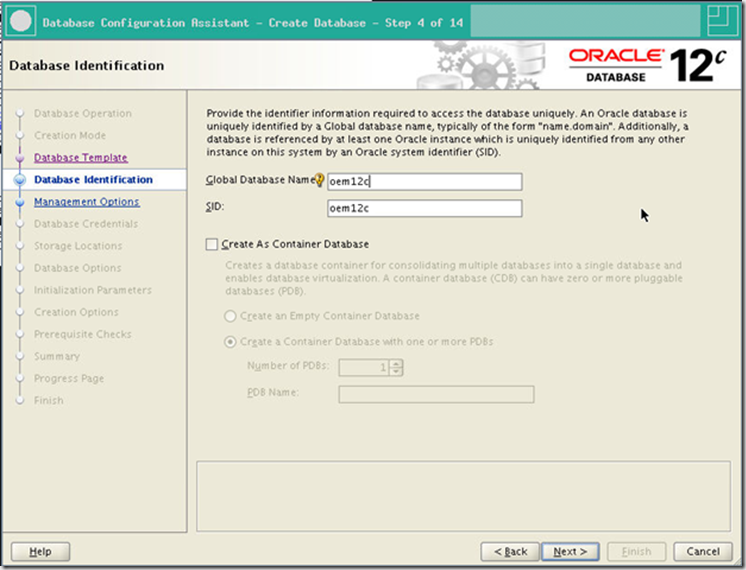Click the Summary step
746x570 pixels.
(x=57, y=356)
